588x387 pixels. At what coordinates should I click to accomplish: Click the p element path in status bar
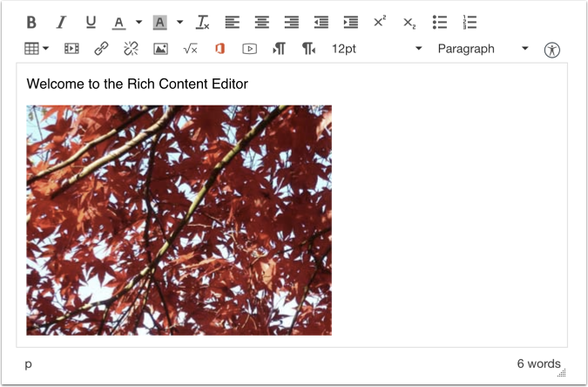coord(29,364)
